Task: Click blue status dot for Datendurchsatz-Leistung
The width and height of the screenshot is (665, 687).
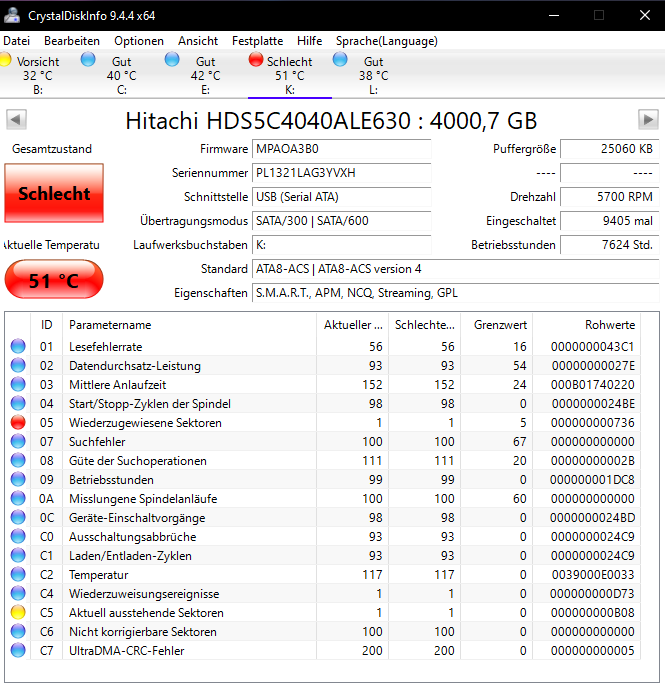Action: (x=18, y=365)
